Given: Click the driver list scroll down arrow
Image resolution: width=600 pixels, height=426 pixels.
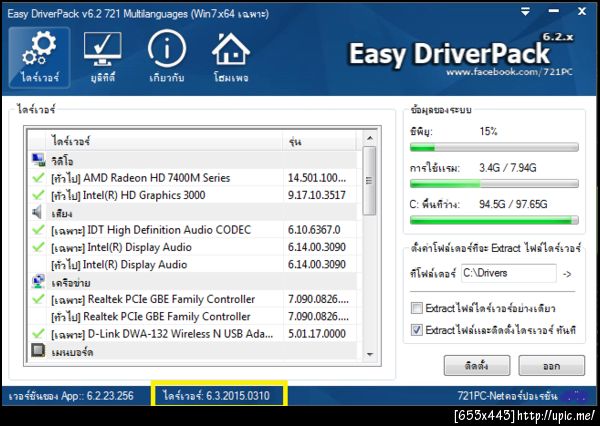Looking at the screenshot, I should tap(370, 354).
